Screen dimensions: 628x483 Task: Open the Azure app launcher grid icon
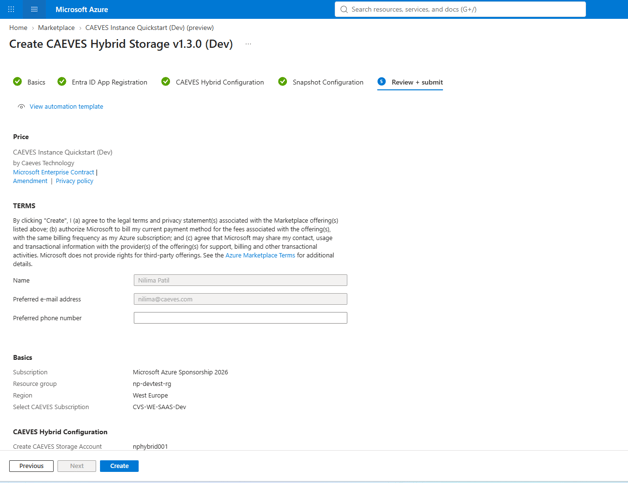tap(11, 9)
